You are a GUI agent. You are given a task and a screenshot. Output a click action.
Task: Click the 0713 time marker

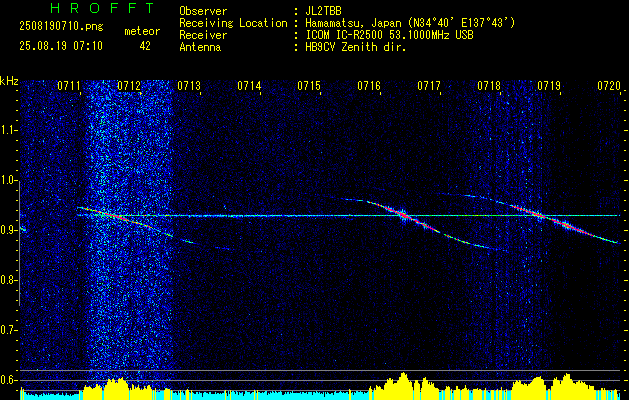(189, 86)
